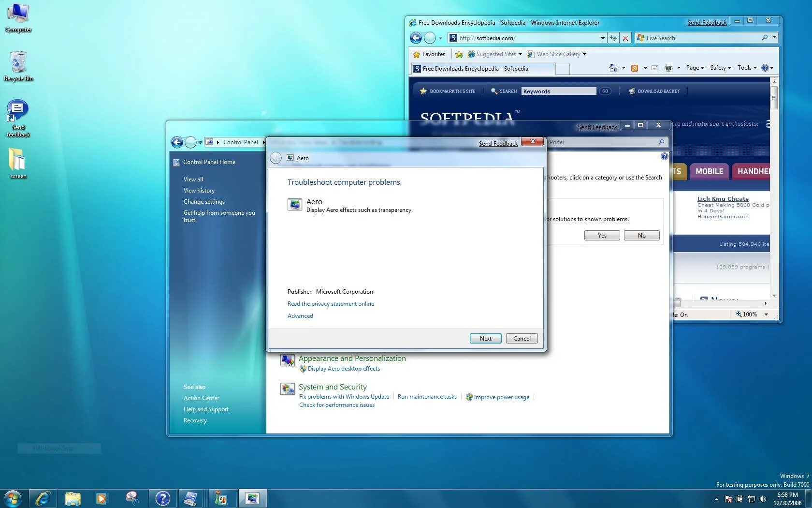
Task: Open the Send feedback desktop shortcut
Action: click(18, 119)
